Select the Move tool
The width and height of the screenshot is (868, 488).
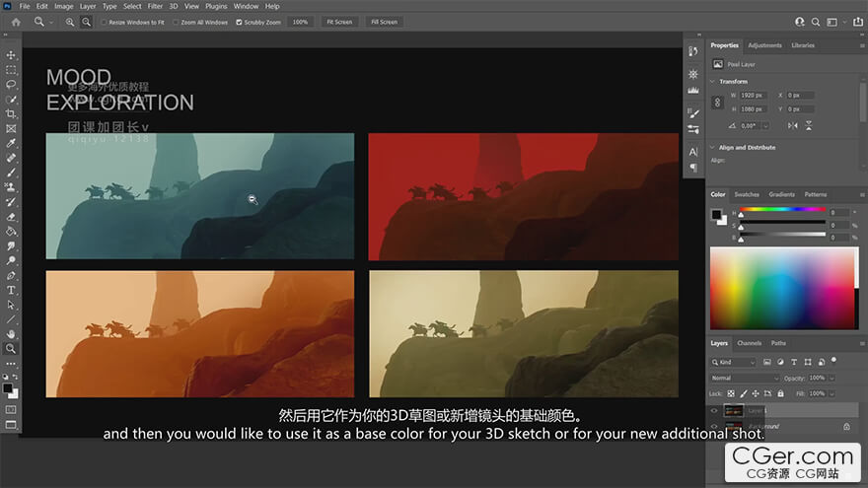point(12,55)
